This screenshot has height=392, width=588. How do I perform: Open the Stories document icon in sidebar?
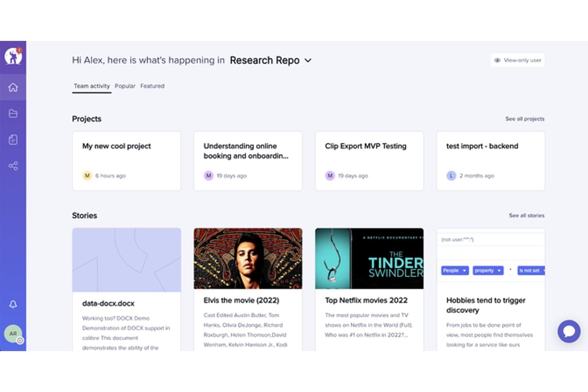pyautogui.click(x=13, y=140)
